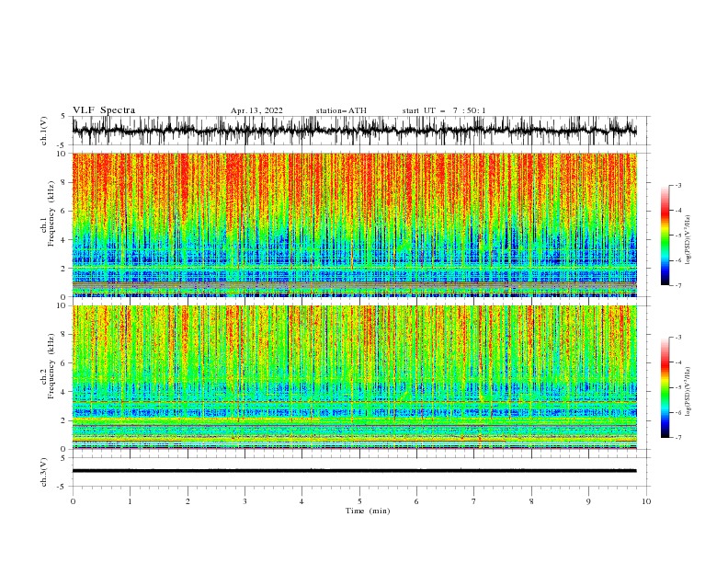The image size is (728, 563).
Task: Click the "6" kHz tick of ch.1 spectrogram
Action: (64, 211)
